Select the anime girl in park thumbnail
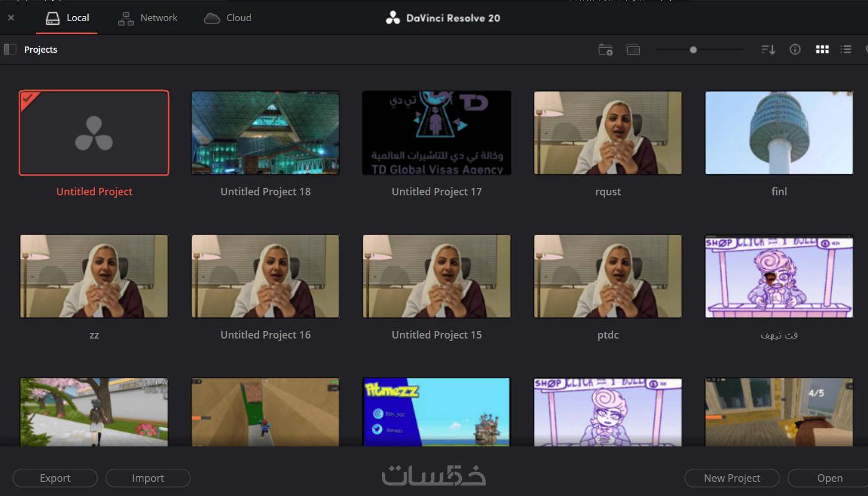This screenshot has width=868, height=496. 94,412
